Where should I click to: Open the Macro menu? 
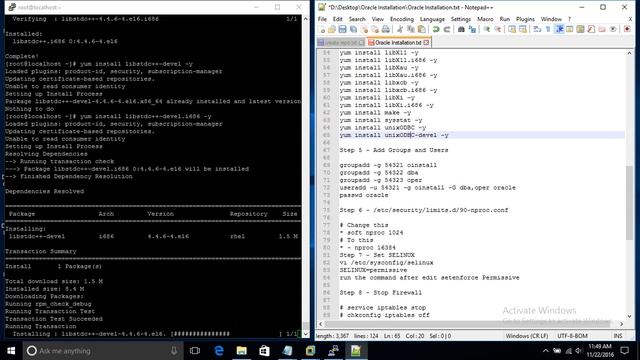[x=485, y=19]
